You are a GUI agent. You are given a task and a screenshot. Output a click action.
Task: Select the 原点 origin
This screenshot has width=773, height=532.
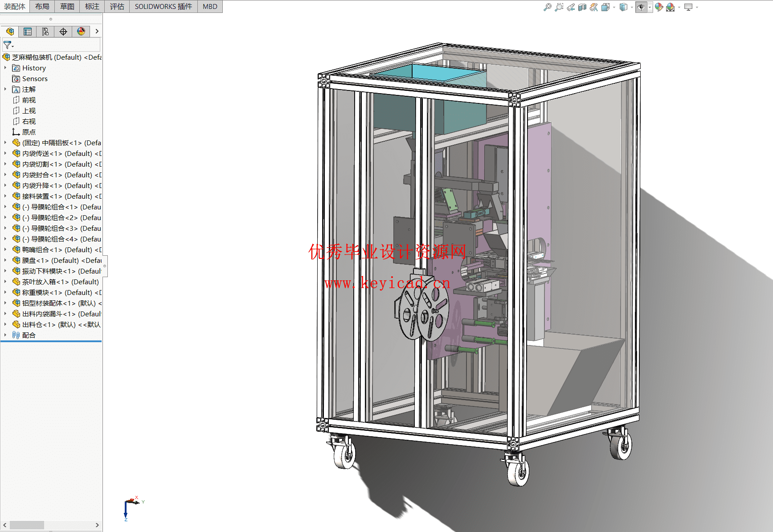[x=24, y=132]
